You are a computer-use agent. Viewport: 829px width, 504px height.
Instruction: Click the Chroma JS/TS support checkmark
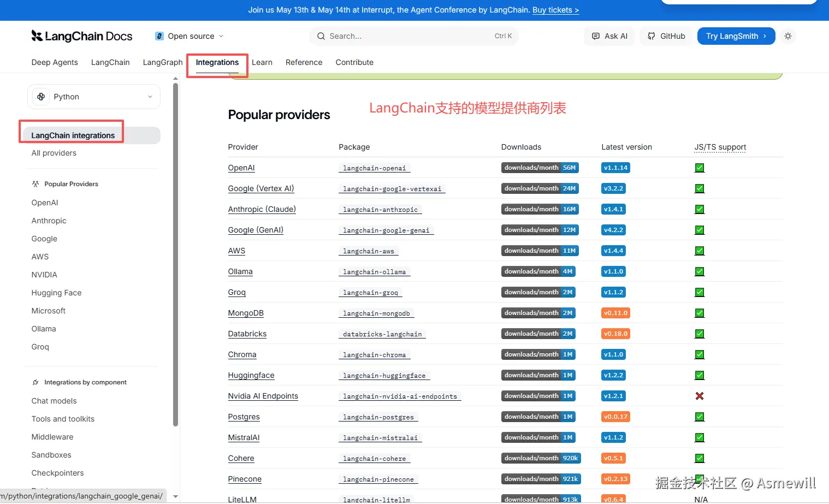tap(700, 354)
